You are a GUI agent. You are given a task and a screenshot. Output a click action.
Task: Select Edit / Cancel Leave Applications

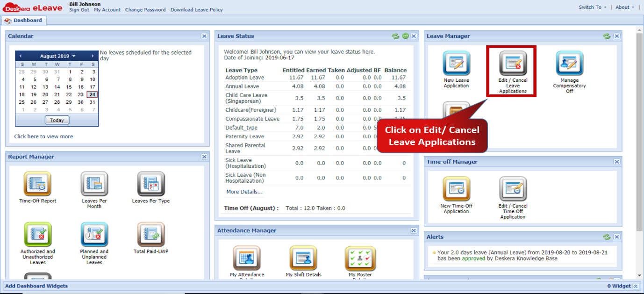tap(511, 63)
